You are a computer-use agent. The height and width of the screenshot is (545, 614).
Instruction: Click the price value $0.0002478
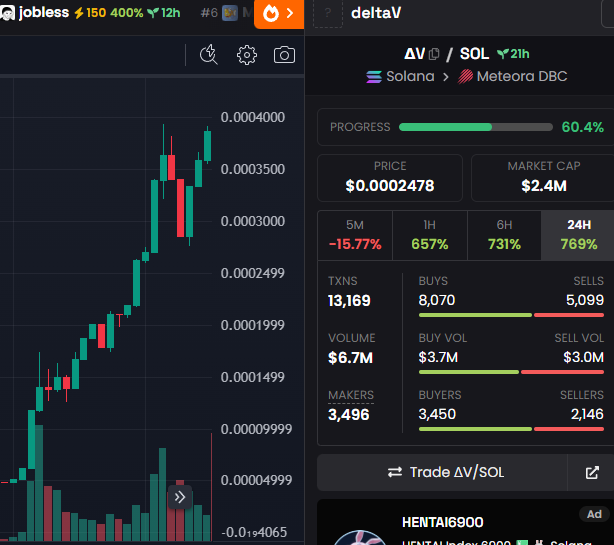tap(390, 186)
